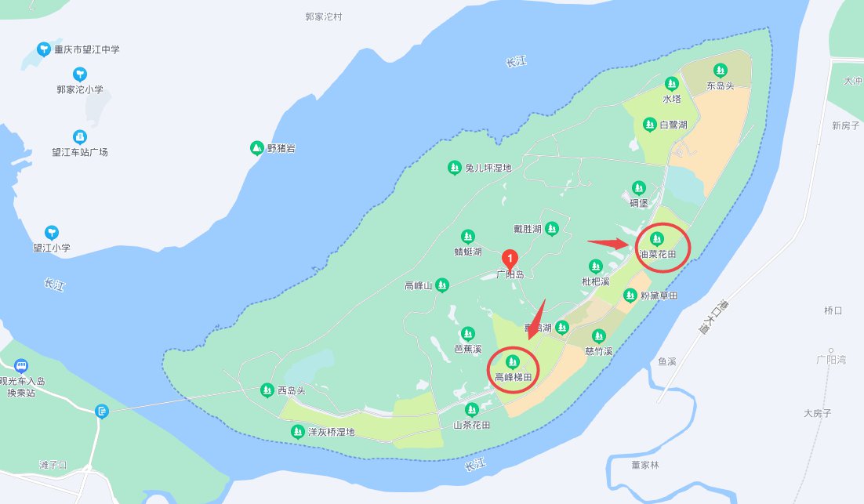Select the 戴胜湖 park icon
This screenshot has width=864, height=504.
pyautogui.click(x=552, y=229)
